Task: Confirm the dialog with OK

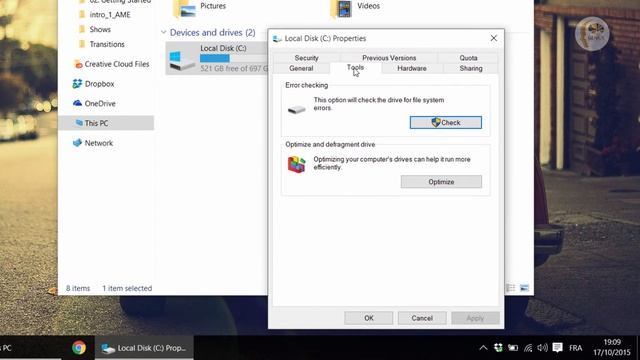Action: pyautogui.click(x=369, y=318)
